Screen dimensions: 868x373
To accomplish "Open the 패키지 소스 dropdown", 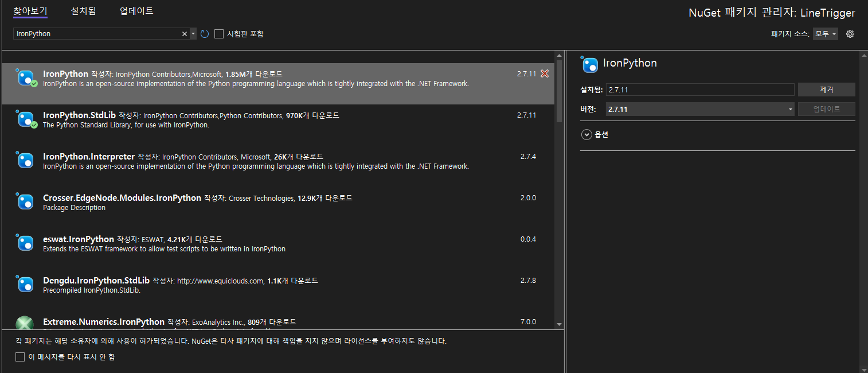I will [826, 34].
